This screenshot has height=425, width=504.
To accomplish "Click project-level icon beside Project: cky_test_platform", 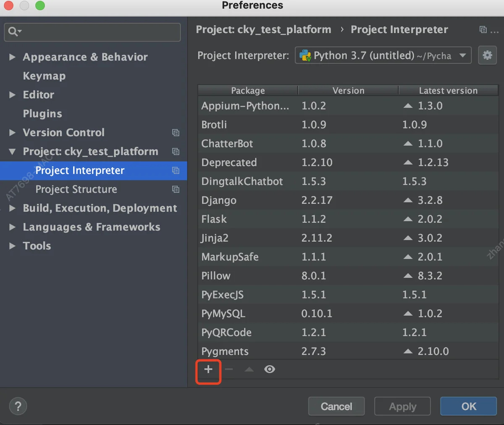I will click(x=176, y=152).
